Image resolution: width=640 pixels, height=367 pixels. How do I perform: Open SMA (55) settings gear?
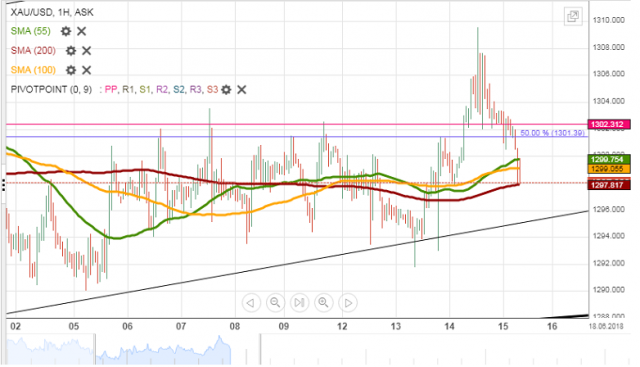pyautogui.click(x=66, y=31)
